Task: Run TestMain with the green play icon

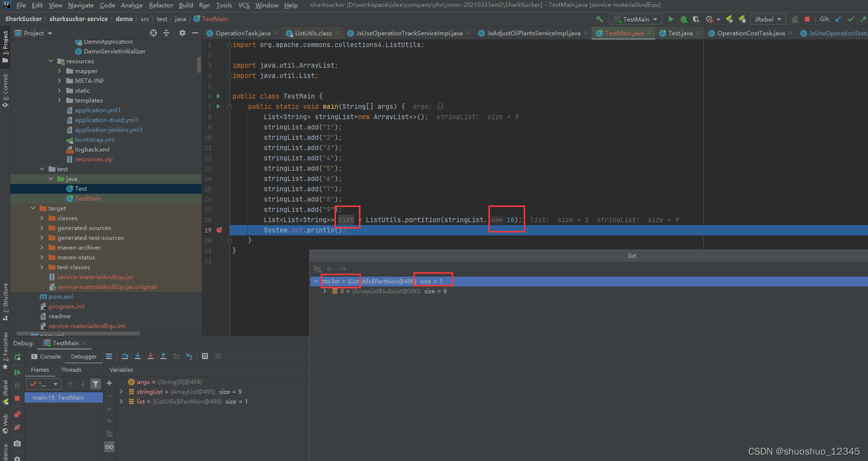Action: point(671,19)
